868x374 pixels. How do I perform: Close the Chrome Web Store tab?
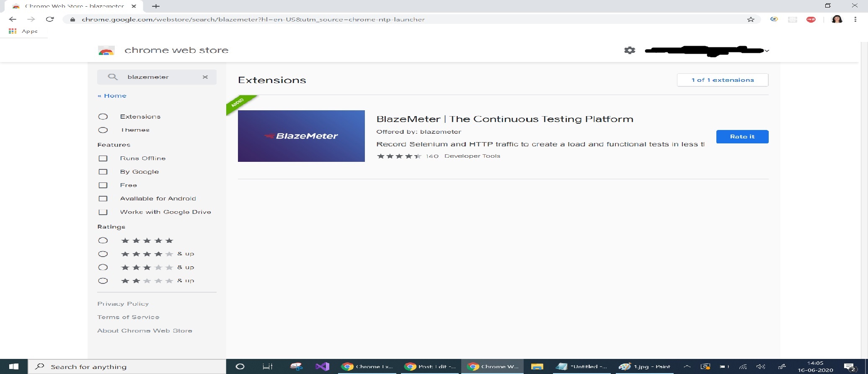click(x=134, y=6)
